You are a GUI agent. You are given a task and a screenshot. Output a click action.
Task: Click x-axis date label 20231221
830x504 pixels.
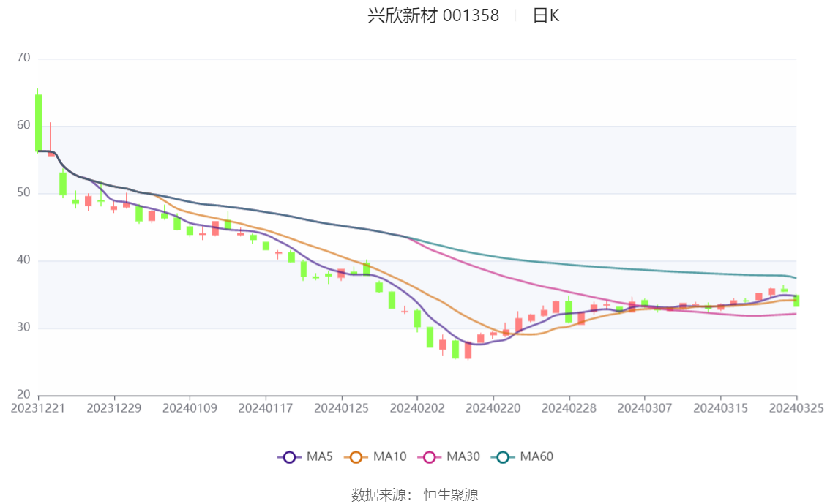pyautogui.click(x=38, y=408)
